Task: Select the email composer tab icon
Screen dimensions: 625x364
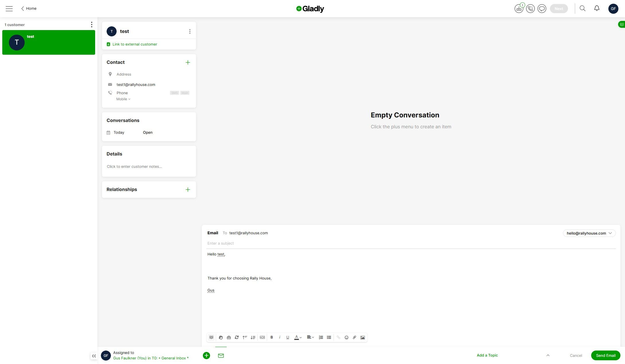Action: (221, 355)
